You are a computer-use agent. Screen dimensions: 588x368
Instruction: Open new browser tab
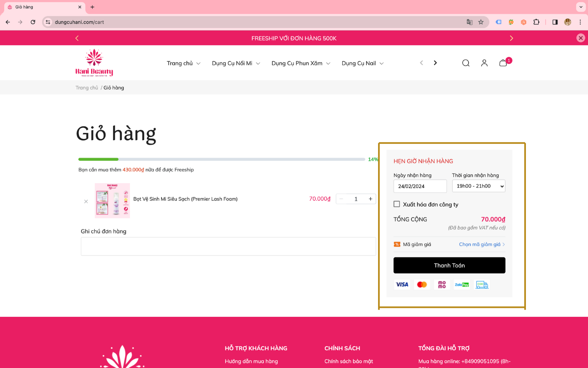92,7
